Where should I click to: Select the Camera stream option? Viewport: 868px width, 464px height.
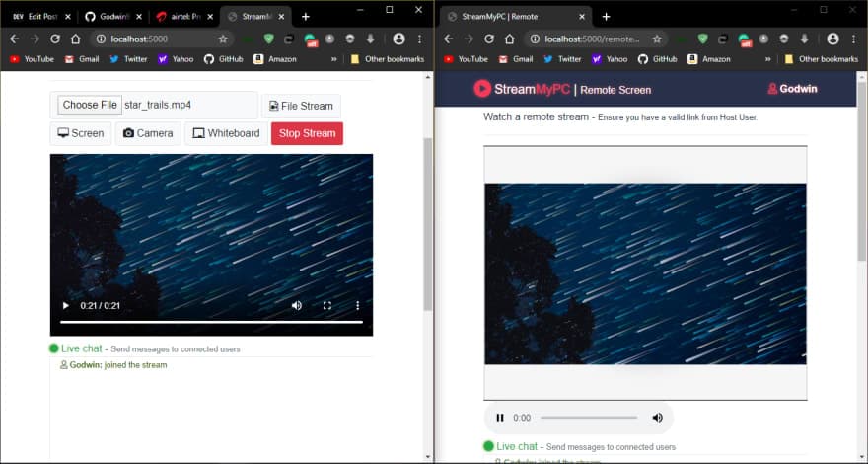pyautogui.click(x=147, y=133)
